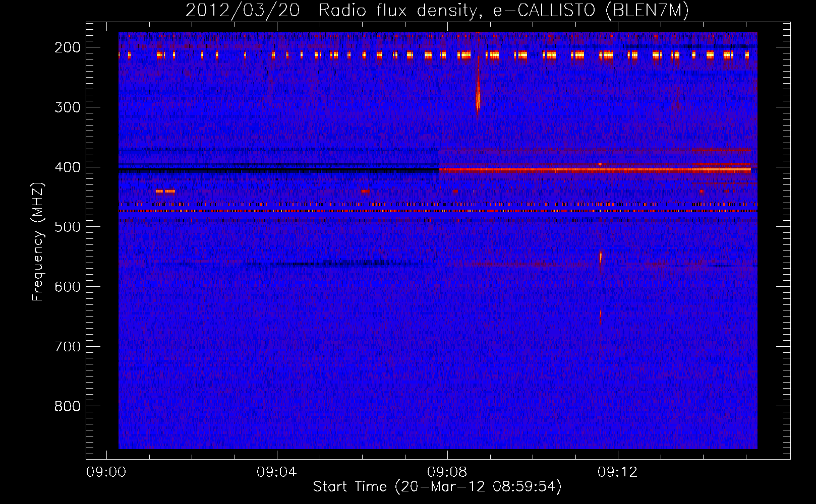Viewport: 816px width, 504px height.
Task: Click the 700 frequency tick label
Action: tap(68, 347)
